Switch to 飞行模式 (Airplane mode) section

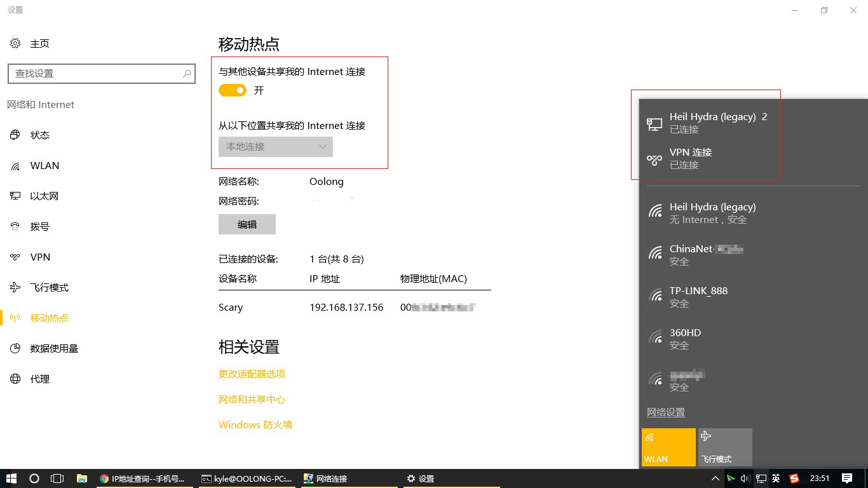tap(51, 287)
